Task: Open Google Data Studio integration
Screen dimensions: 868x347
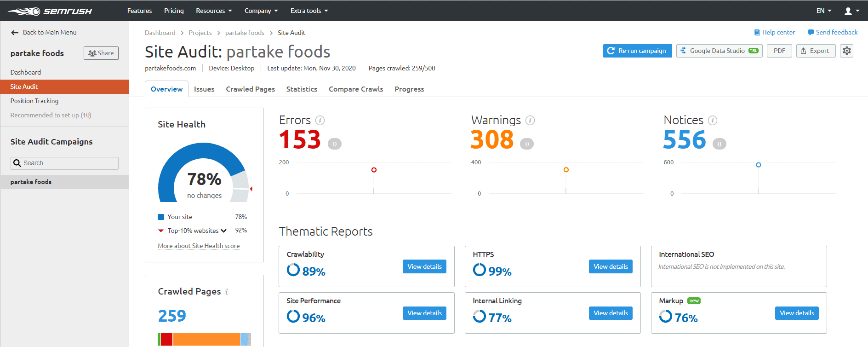Action: [x=719, y=51]
